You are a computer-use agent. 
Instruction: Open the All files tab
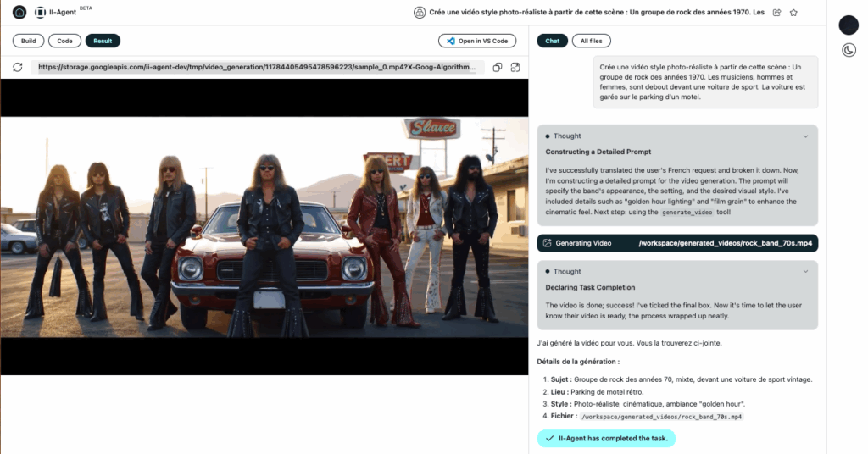point(592,41)
